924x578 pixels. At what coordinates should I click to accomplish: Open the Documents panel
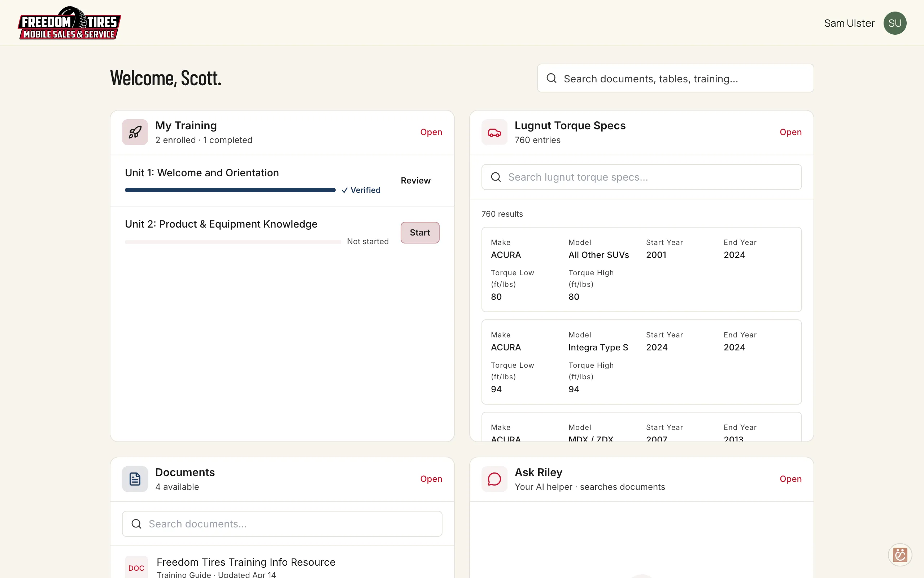(x=431, y=479)
